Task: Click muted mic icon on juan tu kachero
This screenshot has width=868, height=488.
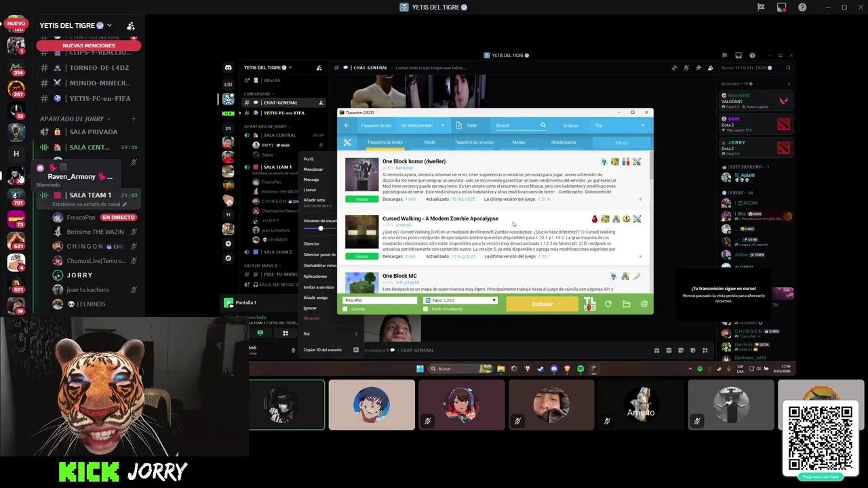Action: (134, 289)
